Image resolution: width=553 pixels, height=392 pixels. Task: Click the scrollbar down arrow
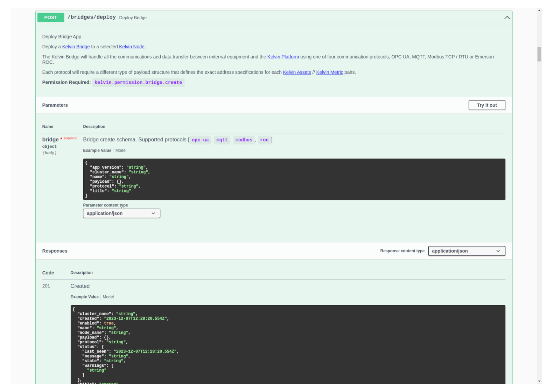(x=539, y=381)
